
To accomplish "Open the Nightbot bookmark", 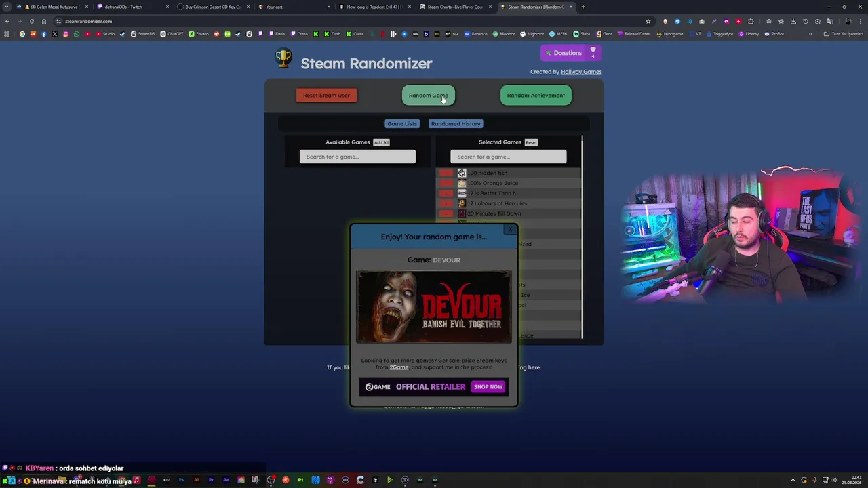I will (532, 34).
